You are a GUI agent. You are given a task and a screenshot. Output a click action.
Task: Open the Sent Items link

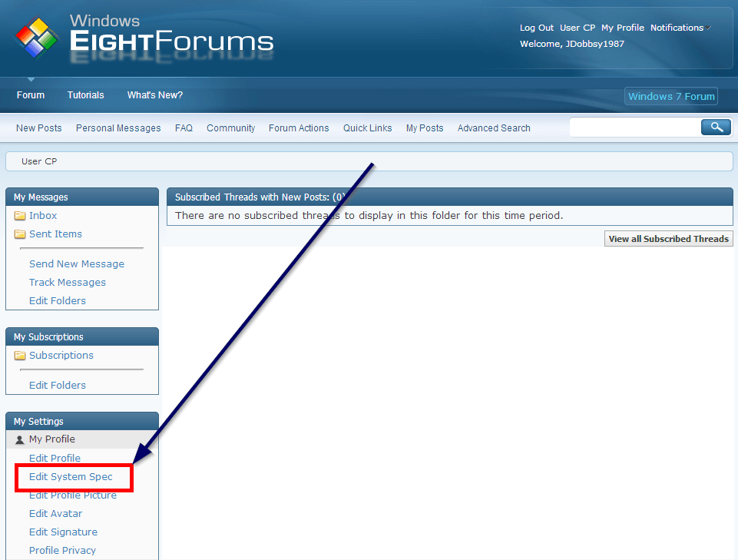pos(55,234)
